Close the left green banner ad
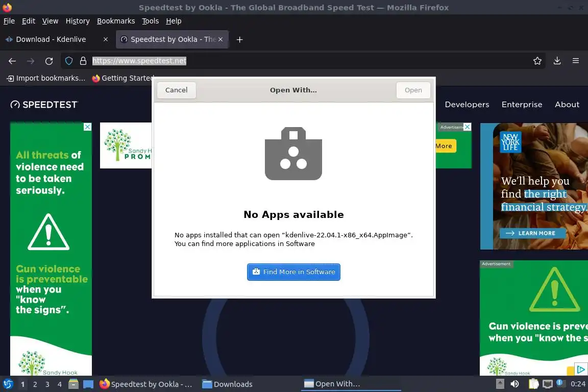588x392 pixels. (x=87, y=127)
